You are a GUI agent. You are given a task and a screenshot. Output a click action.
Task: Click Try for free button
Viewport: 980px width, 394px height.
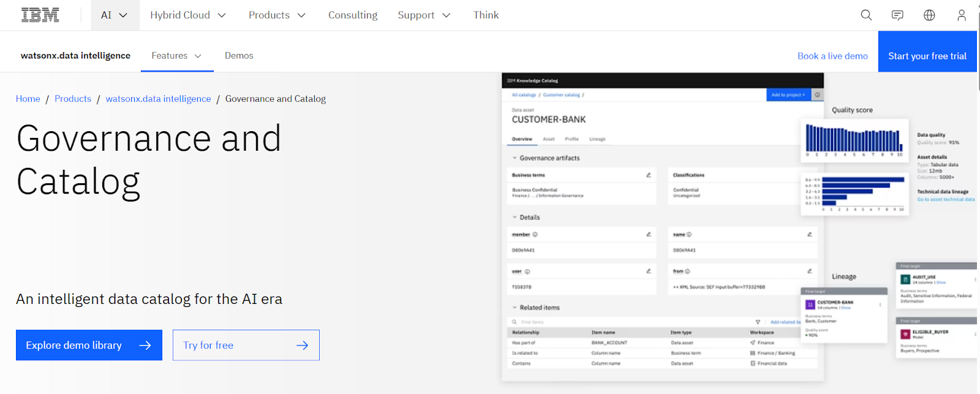pyautogui.click(x=246, y=345)
